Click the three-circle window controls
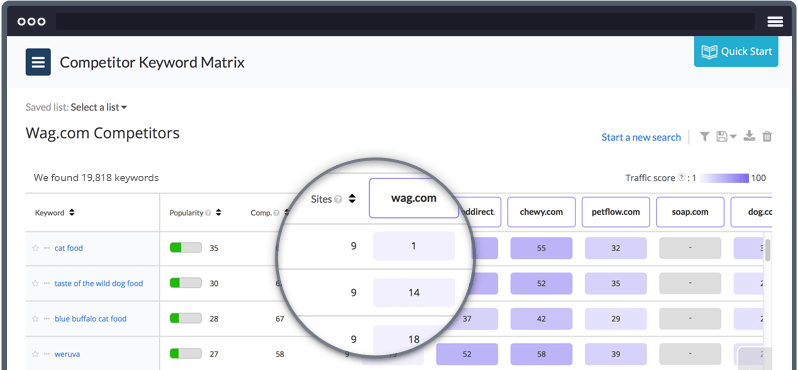Image resolution: width=798 pixels, height=370 pixels. (x=32, y=21)
